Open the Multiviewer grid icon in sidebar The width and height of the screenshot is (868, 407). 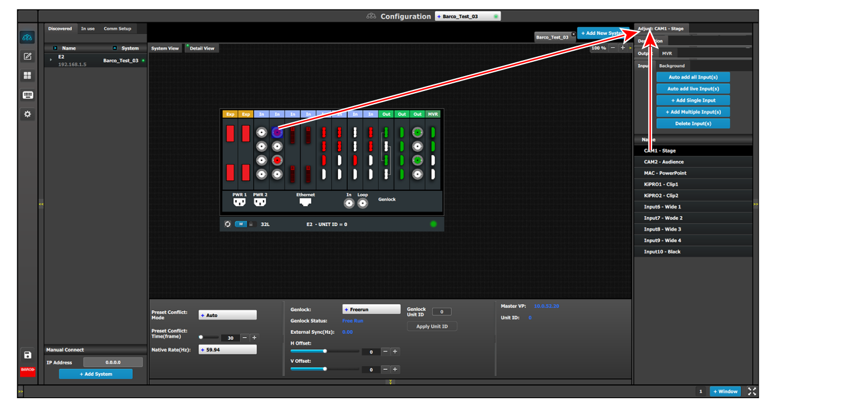27,76
